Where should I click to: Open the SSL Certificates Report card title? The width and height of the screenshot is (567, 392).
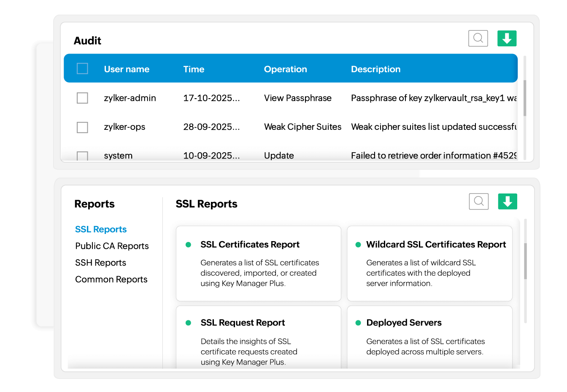(x=250, y=244)
